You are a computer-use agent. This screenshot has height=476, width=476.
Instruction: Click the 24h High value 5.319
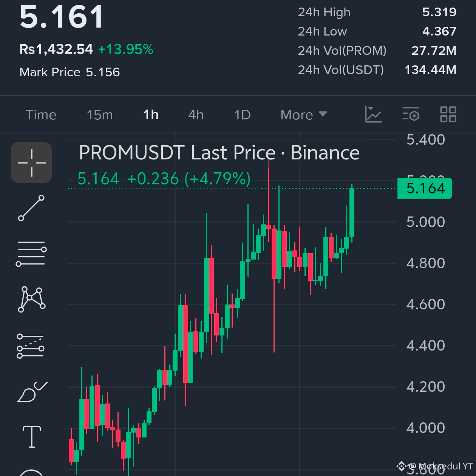click(439, 12)
